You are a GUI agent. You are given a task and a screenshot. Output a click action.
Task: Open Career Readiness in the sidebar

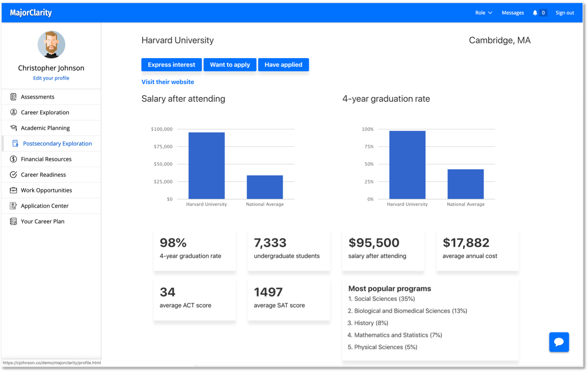[x=52, y=175]
